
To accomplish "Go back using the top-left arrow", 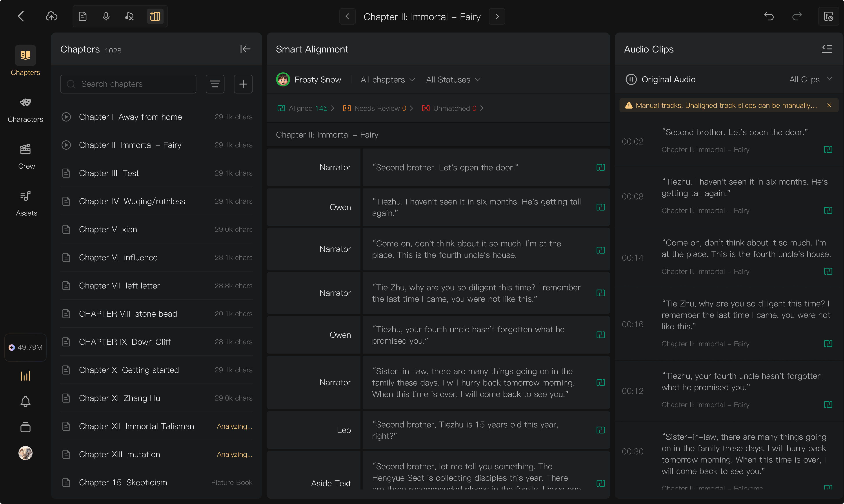I will [21, 16].
